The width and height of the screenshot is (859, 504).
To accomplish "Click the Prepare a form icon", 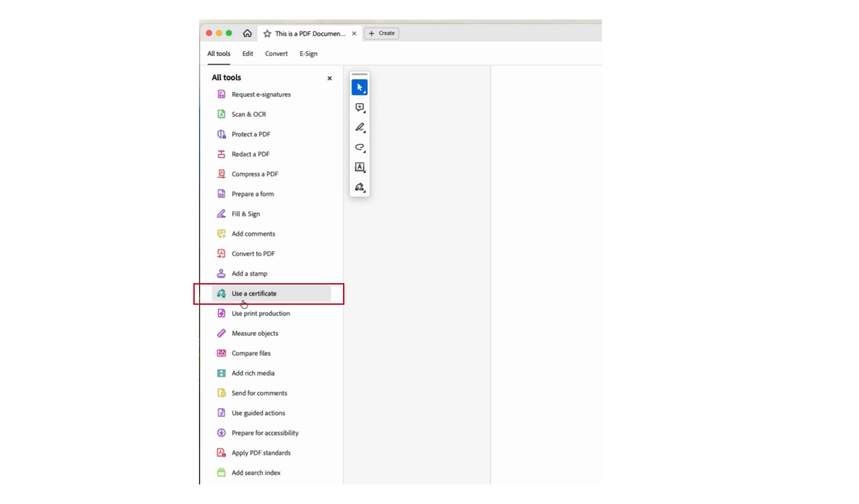I will click(221, 194).
